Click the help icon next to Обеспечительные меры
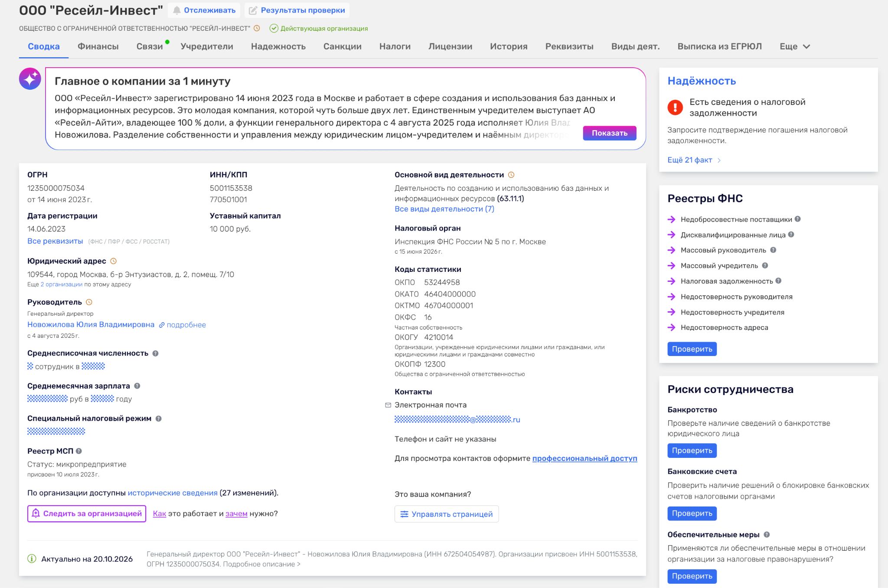Viewport: 888px width, 588px height. coord(767,535)
